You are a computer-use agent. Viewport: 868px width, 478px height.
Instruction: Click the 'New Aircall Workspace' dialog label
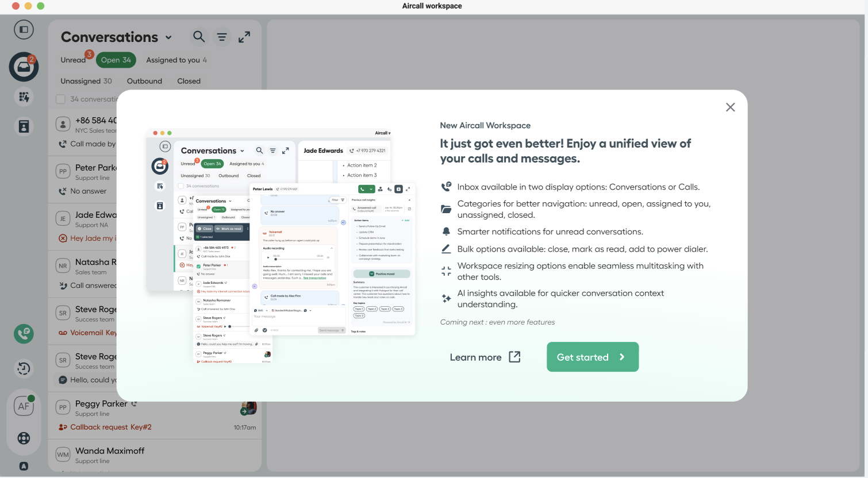pyautogui.click(x=485, y=125)
